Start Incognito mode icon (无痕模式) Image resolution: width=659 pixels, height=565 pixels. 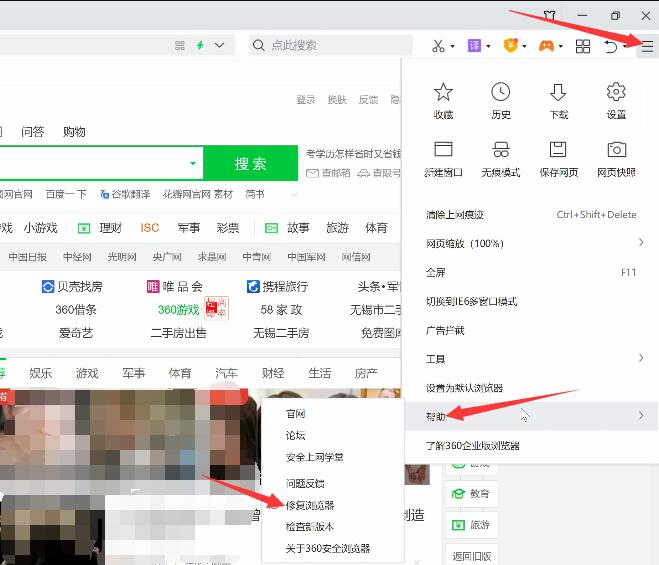pyautogui.click(x=501, y=150)
